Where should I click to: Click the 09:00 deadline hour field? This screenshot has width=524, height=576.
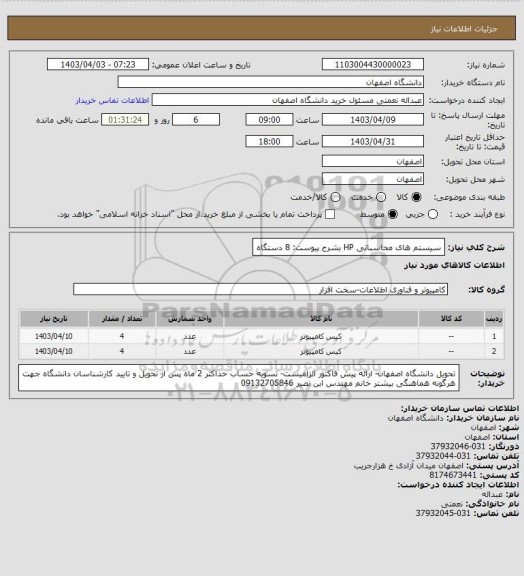(269, 120)
